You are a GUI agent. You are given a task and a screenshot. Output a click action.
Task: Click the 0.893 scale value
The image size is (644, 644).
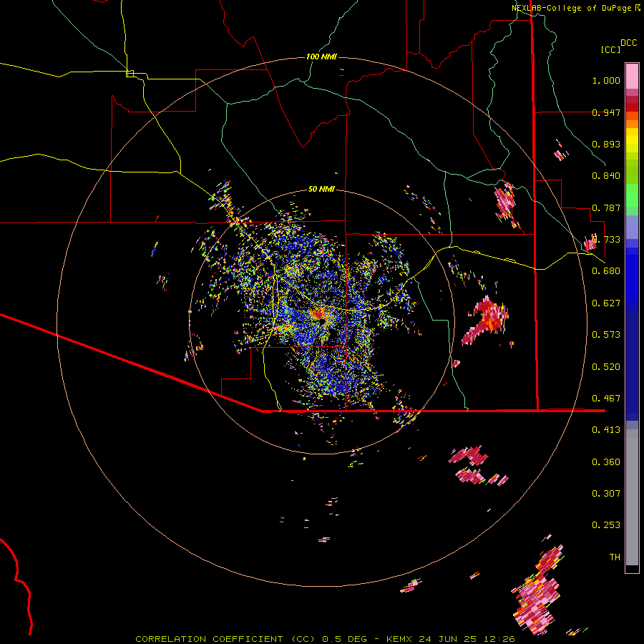click(x=606, y=144)
